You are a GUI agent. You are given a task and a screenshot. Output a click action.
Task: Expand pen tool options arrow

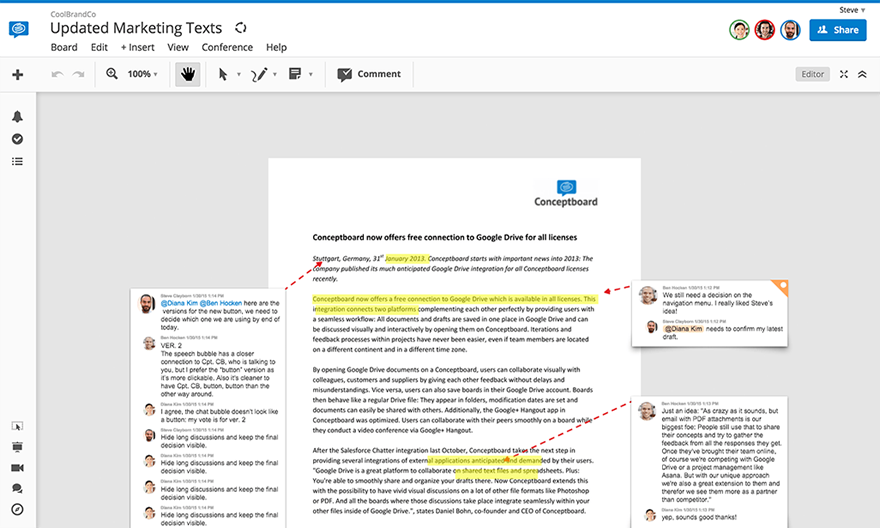[x=274, y=74]
